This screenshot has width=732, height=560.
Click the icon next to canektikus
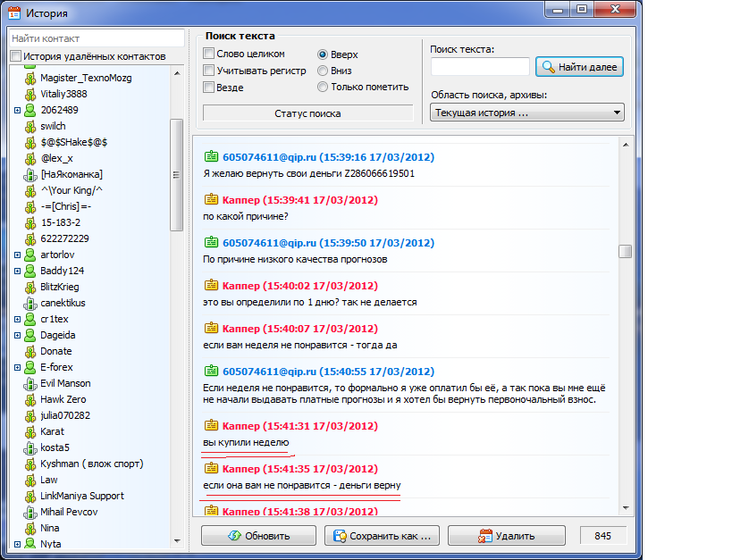(x=30, y=304)
